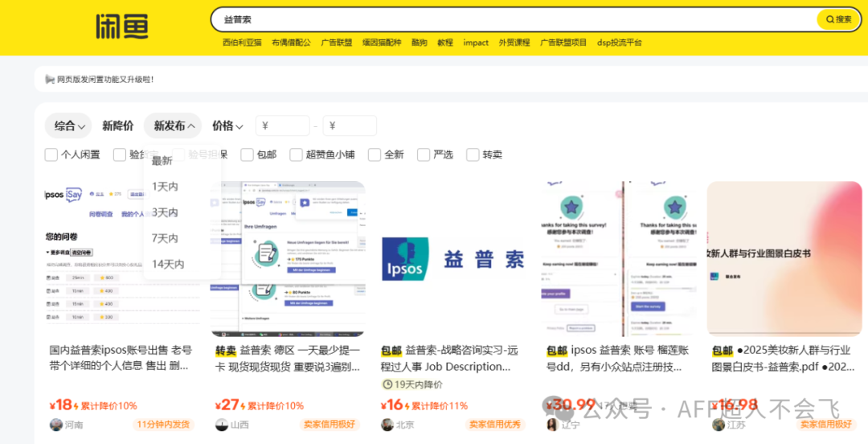Click the 卖家信用优秀 badge

click(495, 425)
